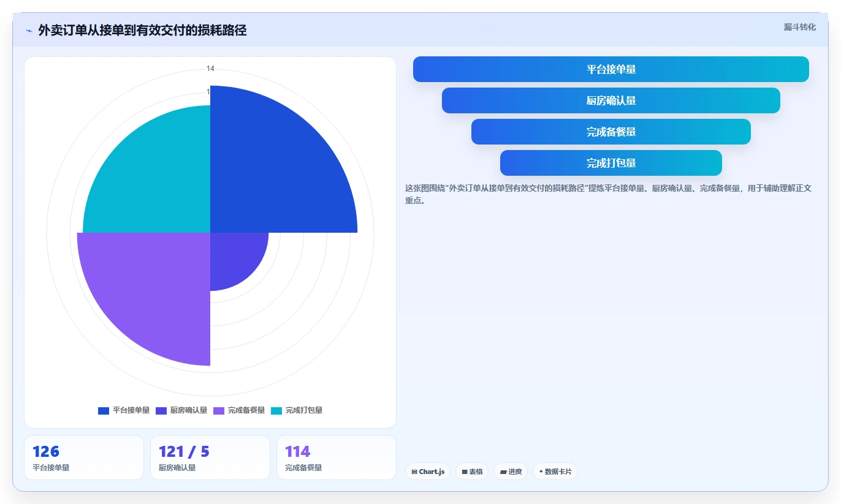Click the lightning icon beside the title
The height and width of the screenshot is (504, 841).
29,31
